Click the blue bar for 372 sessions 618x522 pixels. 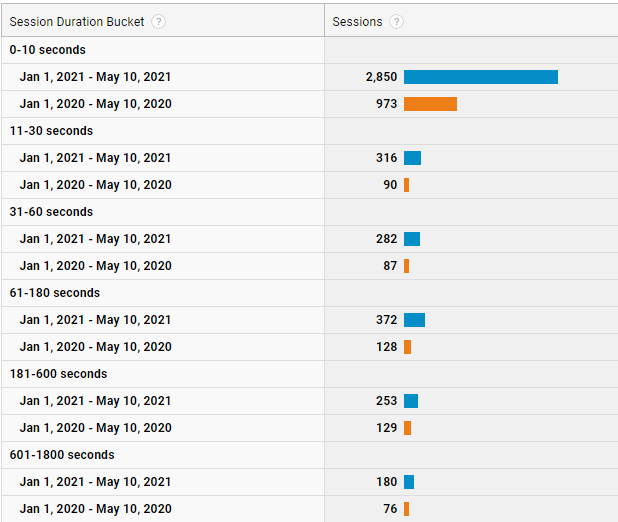414,320
